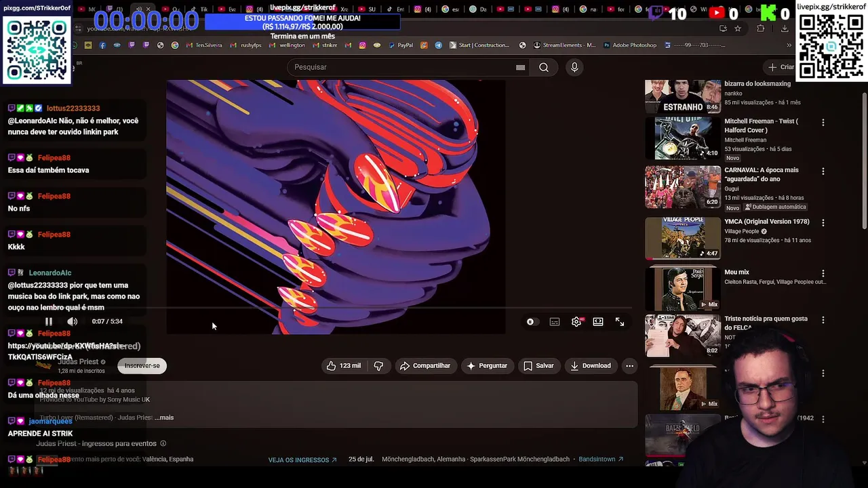Open the Village People channel under YMCA

coord(742,231)
